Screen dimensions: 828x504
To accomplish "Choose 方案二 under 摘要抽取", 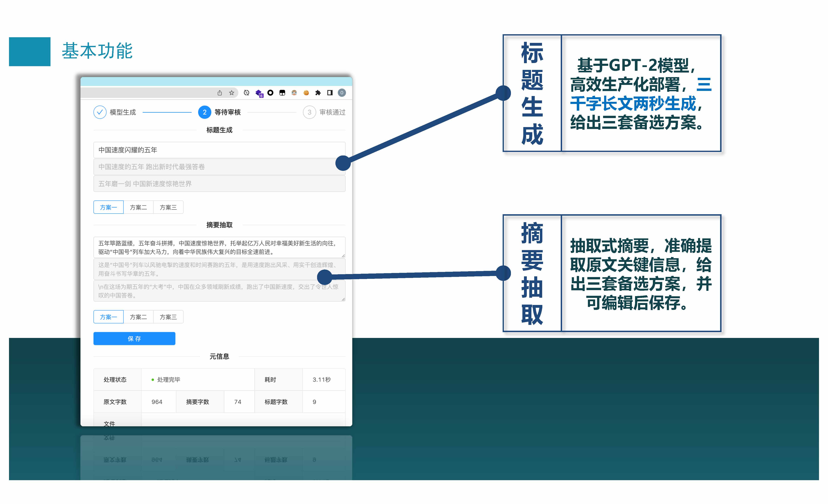I will (138, 317).
